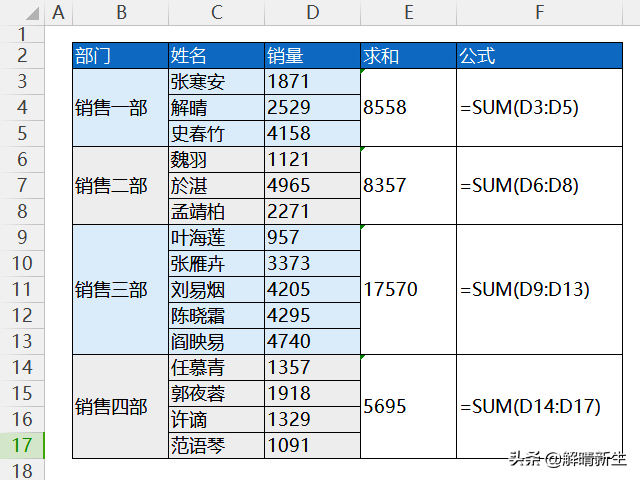This screenshot has height=480, width=640.
Task: Select sum cell showing 5695
Action: pos(409,407)
